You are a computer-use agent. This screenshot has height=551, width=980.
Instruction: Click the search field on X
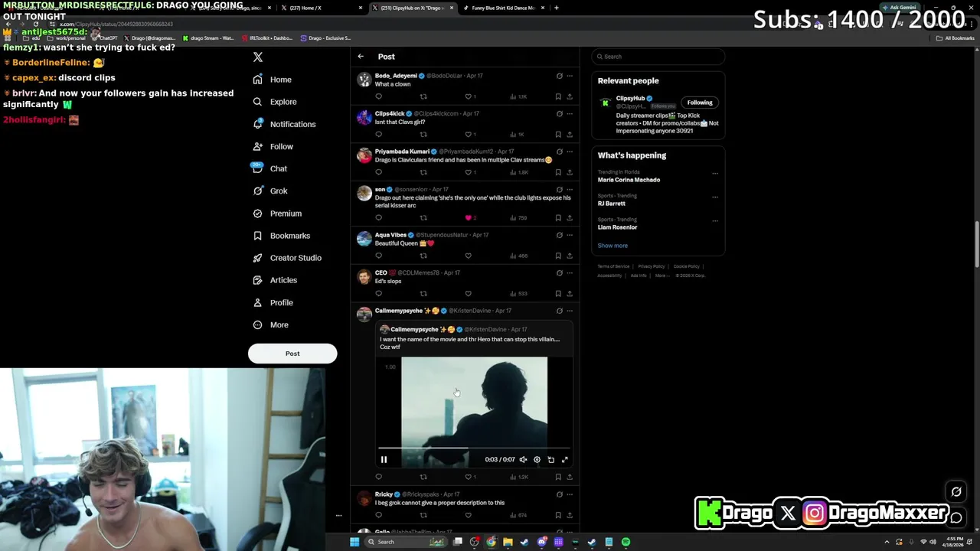(x=658, y=57)
